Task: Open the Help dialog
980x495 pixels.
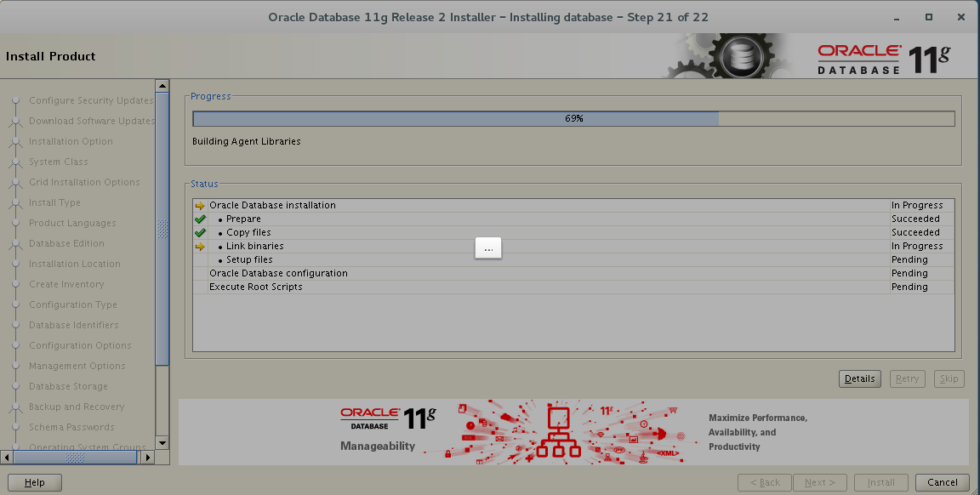Action: click(x=34, y=482)
